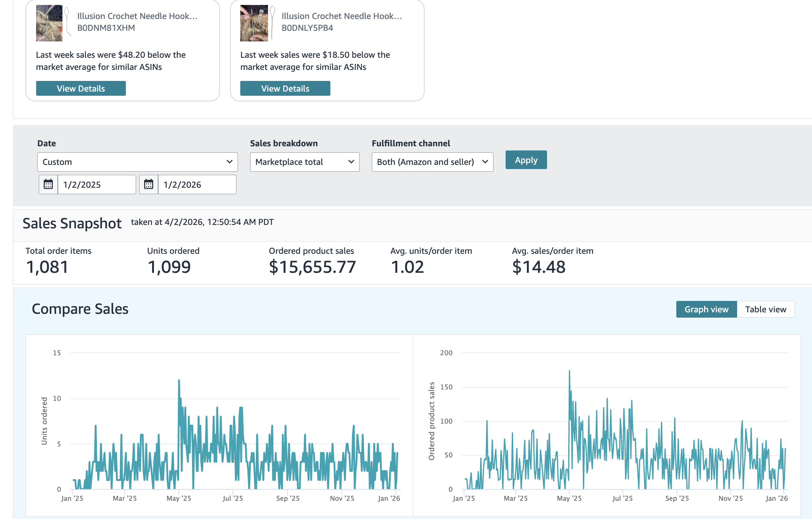Screen dimensions: 812x519
Task: Expand the Date range Custom dropdown
Action: (x=137, y=162)
